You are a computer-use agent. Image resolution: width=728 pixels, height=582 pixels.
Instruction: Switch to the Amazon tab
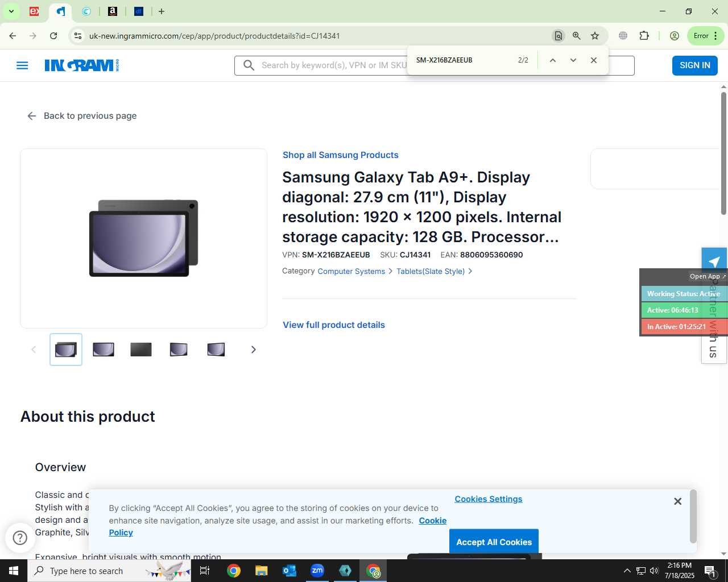113,11
